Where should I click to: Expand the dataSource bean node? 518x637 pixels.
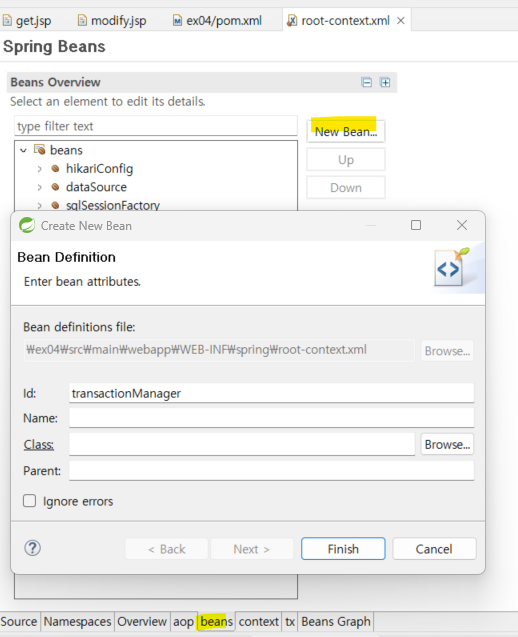tap(39, 187)
